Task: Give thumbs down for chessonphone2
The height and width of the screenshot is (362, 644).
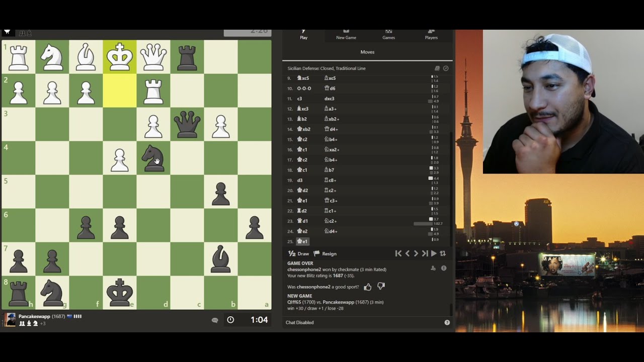Action: pyautogui.click(x=381, y=287)
